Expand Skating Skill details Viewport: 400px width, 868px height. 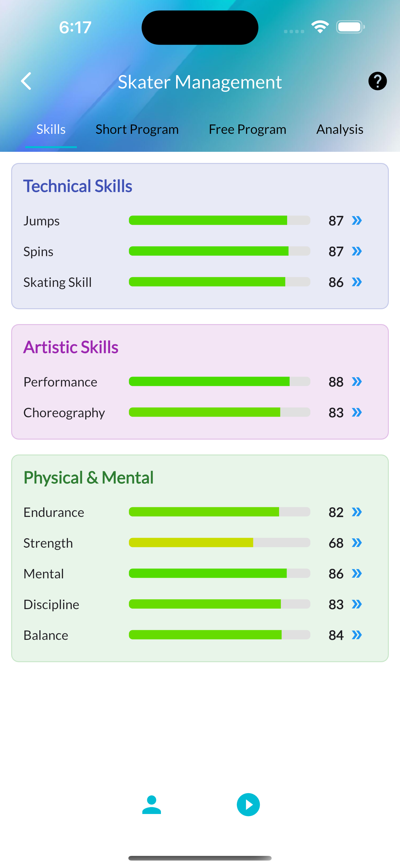tap(357, 282)
